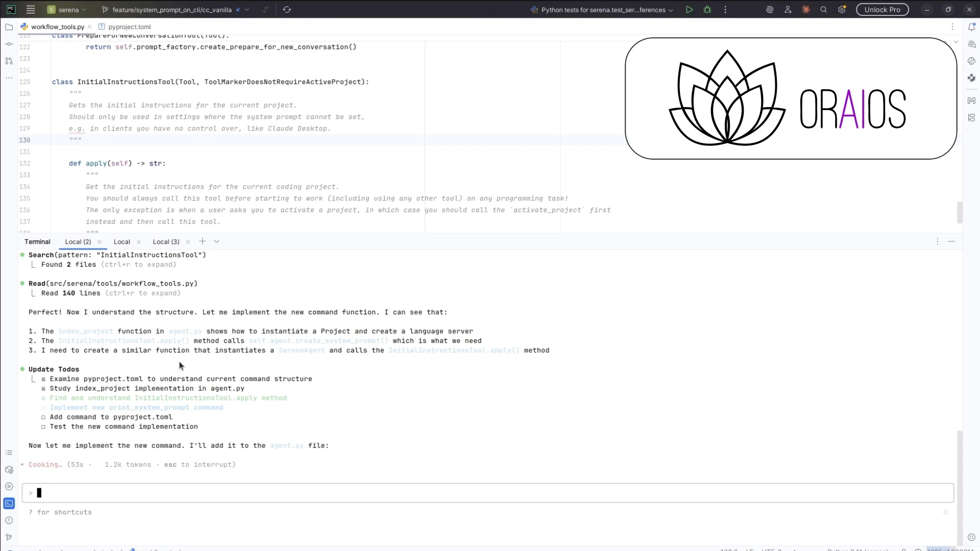Viewport: 980px width, 551px height.
Task: Open Code With Me people icon
Action: (788, 10)
